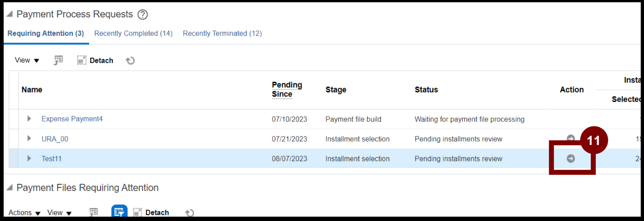
Task: Click the action arrow for Test11
Action: [571, 158]
